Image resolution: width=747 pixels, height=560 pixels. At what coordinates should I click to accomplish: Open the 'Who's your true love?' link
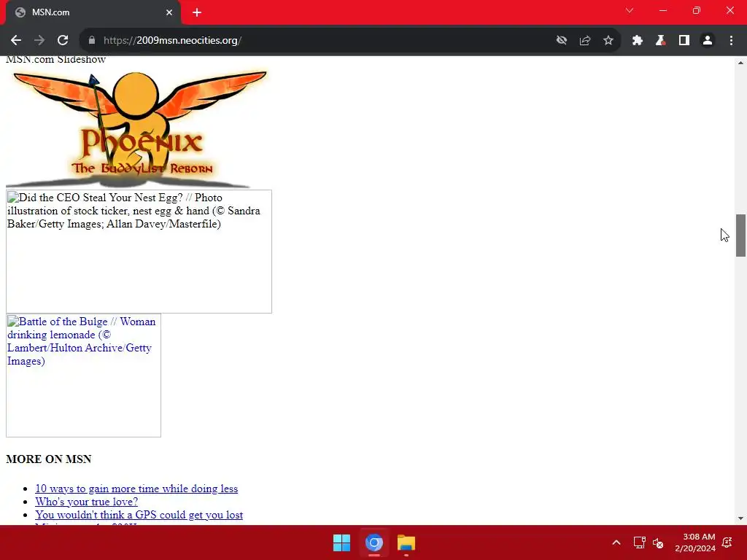coord(86,502)
